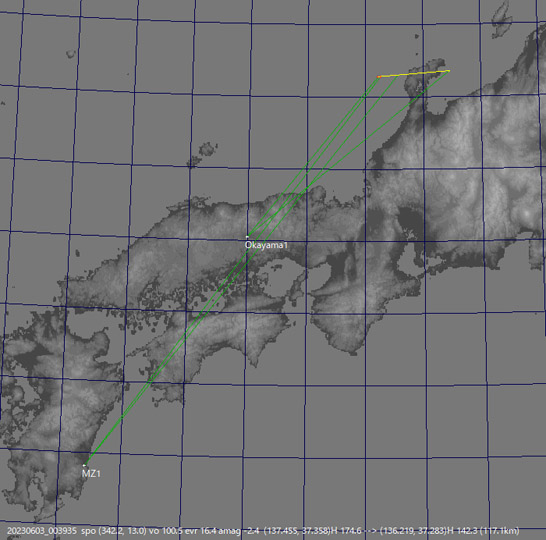This screenshot has height=540, width=546.
Task: Click the evr 16.4 value
Action: point(200,531)
